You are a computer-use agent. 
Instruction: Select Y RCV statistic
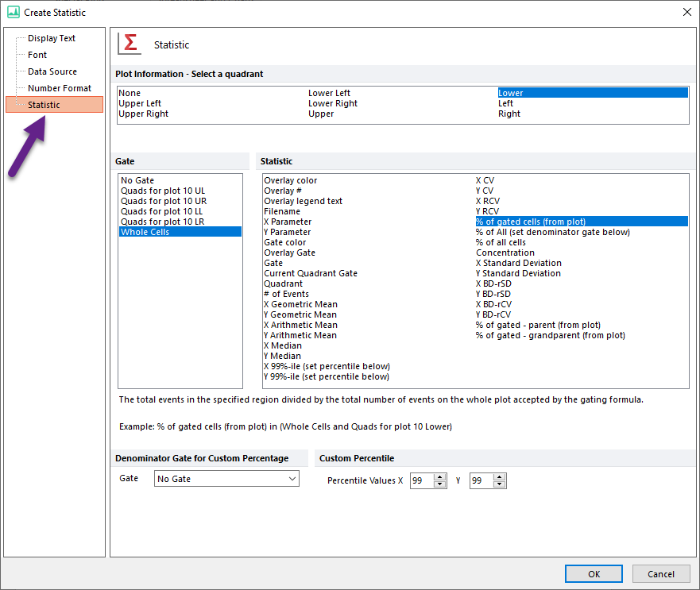(487, 211)
